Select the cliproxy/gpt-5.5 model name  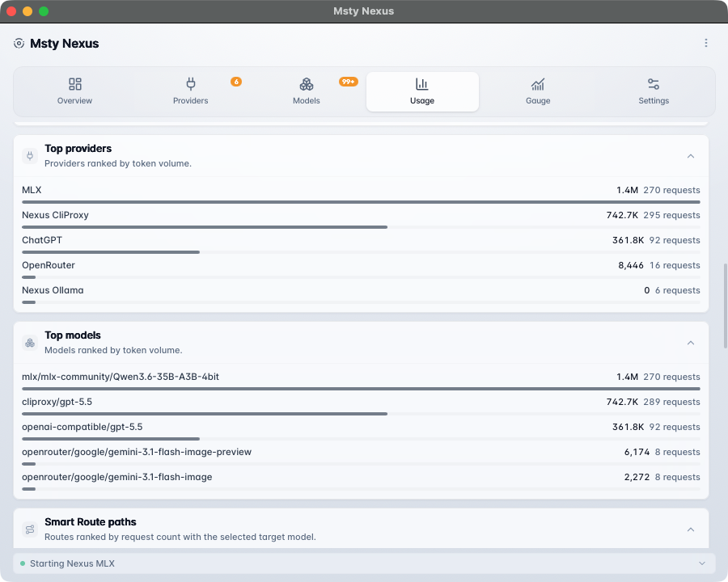57,402
